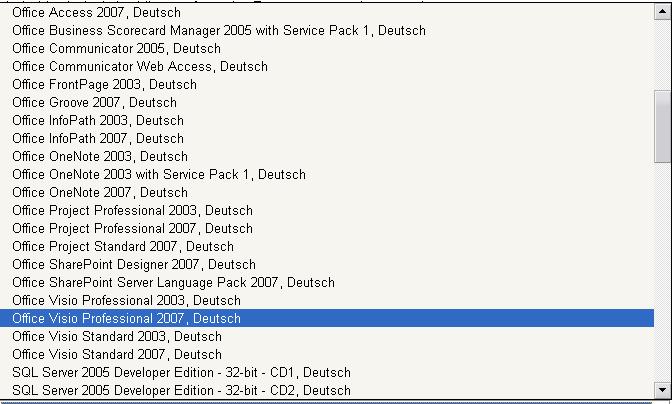
Task: Choose Office Communicator 2005, Deutsch
Action: [x=327, y=48]
